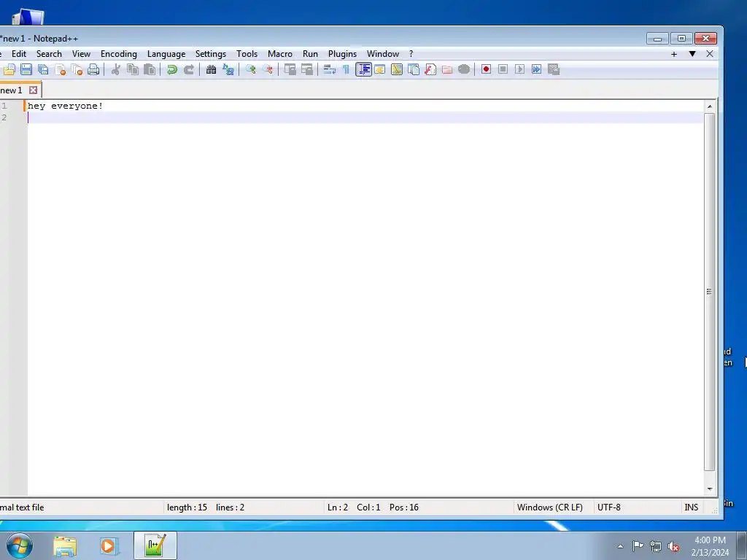This screenshot has height=560, width=747.
Task: Open the Function List toolbar icon
Action: point(430,69)
